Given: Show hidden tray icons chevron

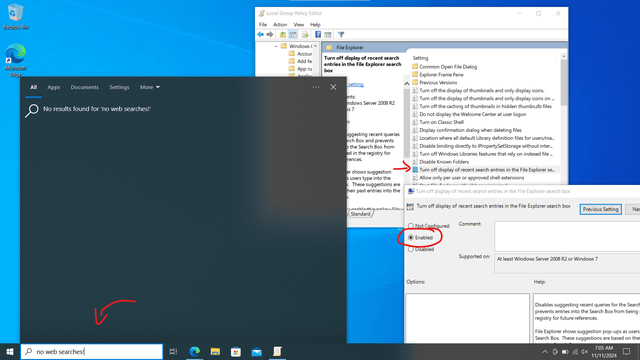Looking at the screenshot, I should (545, 351).
